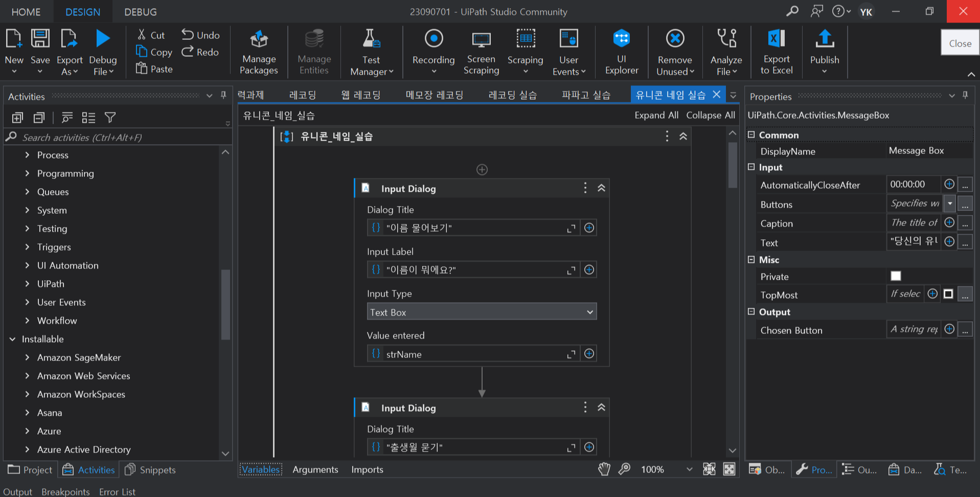Click fit to screen icon in designer
980x497 pixels.
click(709, 469)
